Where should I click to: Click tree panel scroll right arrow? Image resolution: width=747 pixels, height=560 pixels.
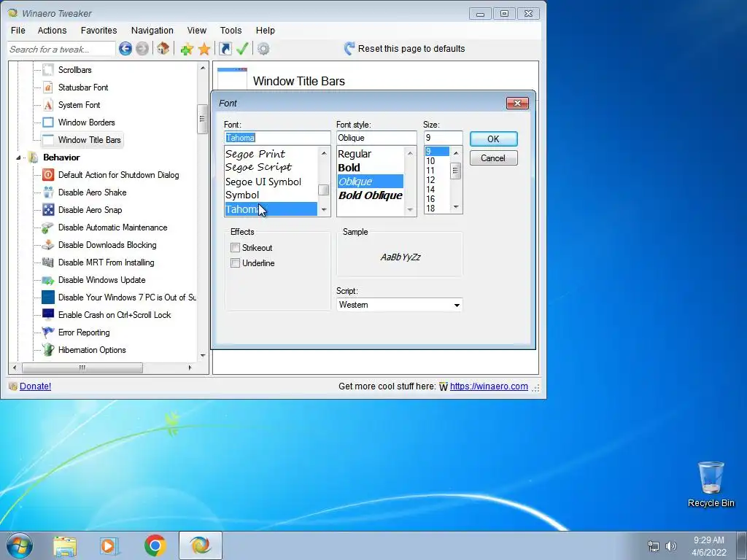(x=190, y=367)
